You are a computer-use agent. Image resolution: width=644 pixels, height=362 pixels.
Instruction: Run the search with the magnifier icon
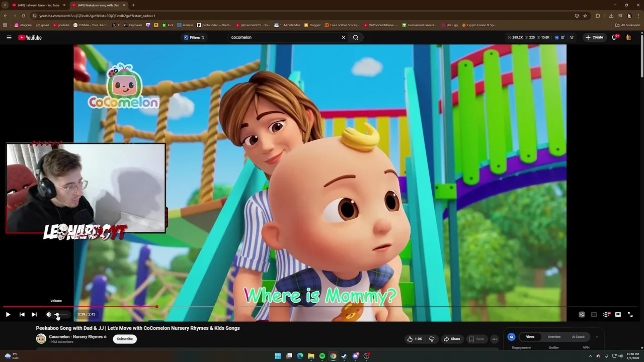pos(356,37)
